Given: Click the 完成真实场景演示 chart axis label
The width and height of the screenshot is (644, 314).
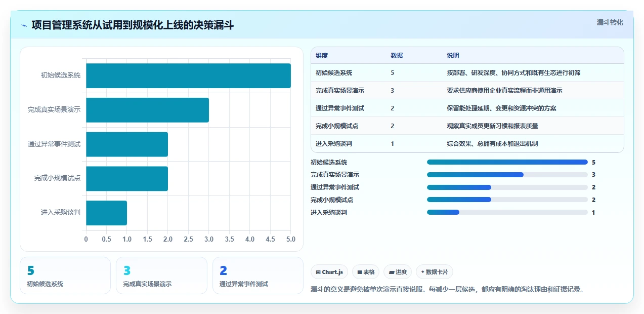Looking at the screenshot, I should [54, 110].
